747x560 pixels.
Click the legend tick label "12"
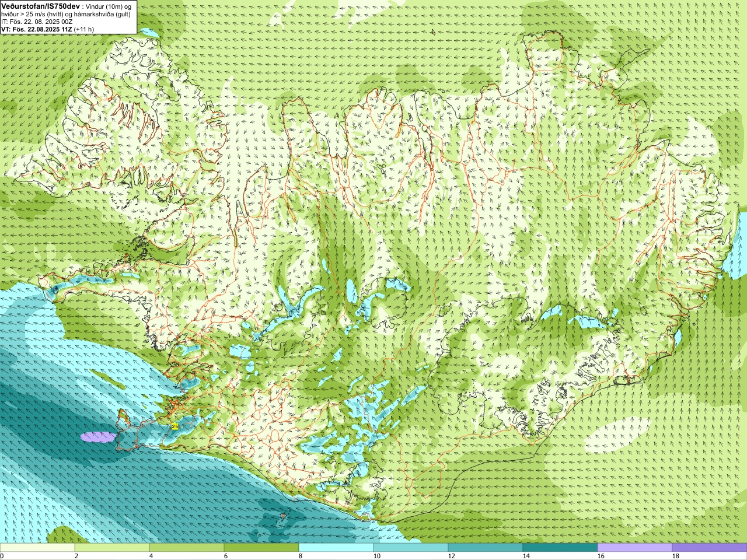point(451,556)
